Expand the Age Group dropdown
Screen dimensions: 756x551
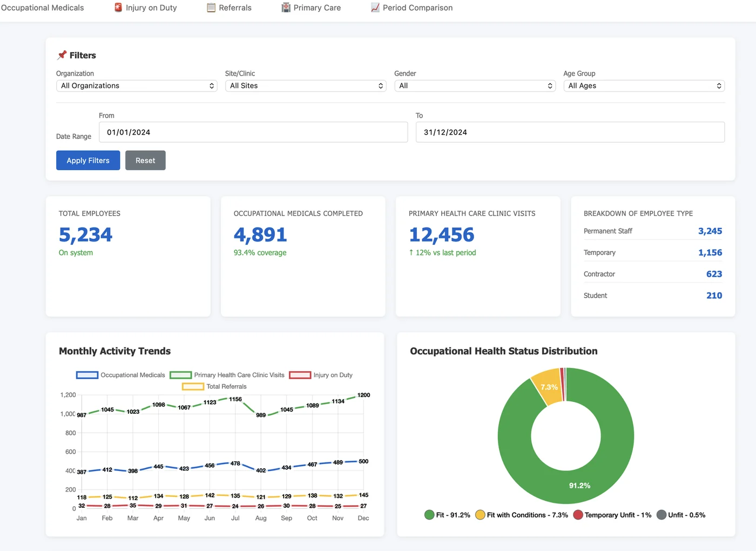[644, 86]
